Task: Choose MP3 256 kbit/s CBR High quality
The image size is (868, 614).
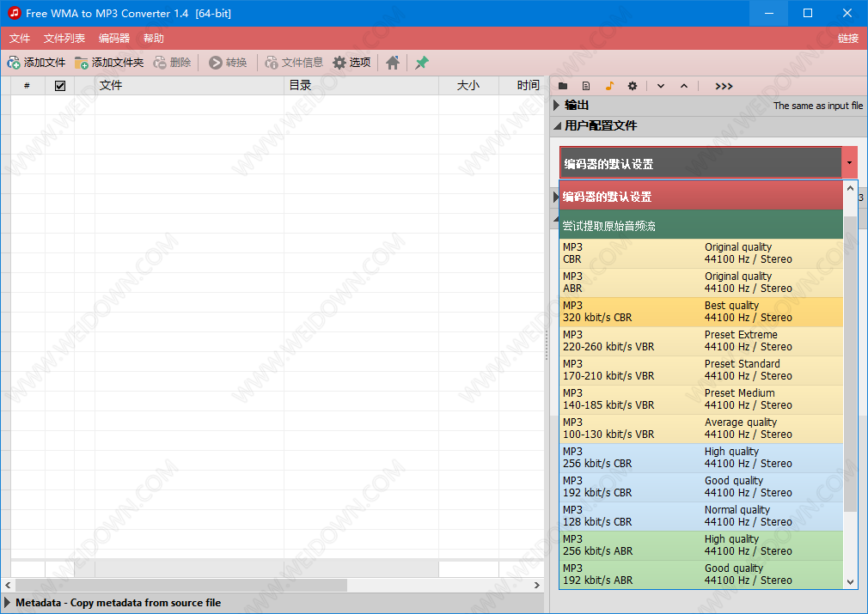Action: pyautogui.click(x=700, y=458)
